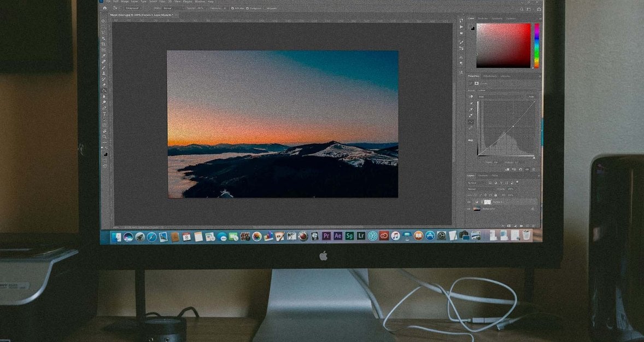Open the Layer menu in the menu bar
644x342 pixels.
[x=134, y=2]
